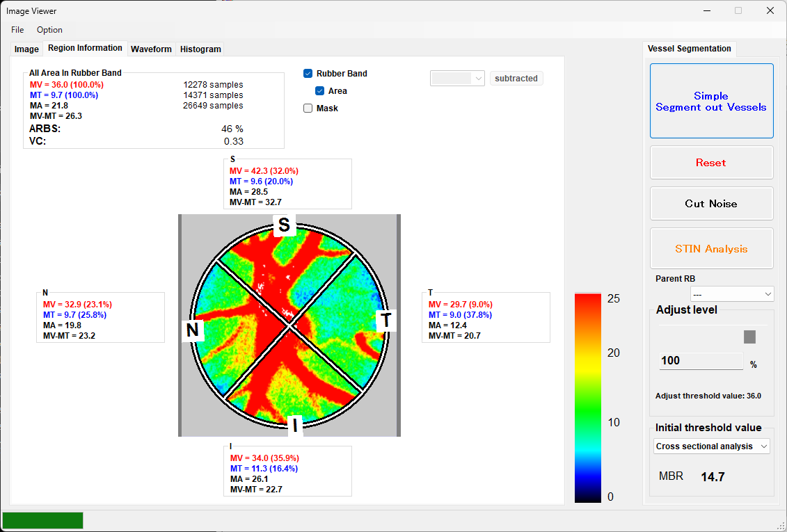Switch to the Waveform tab
This screenshot has width=787, height=532.
(x=151, y=49)
